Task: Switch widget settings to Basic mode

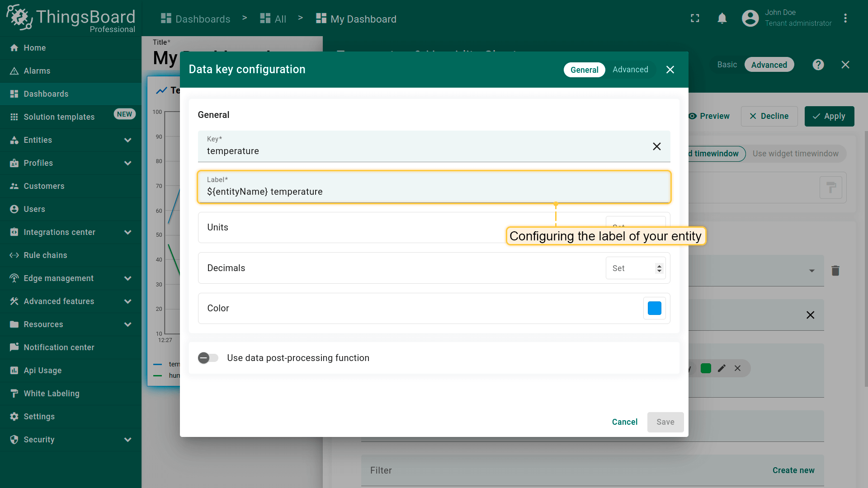Action: coord(727,65)
